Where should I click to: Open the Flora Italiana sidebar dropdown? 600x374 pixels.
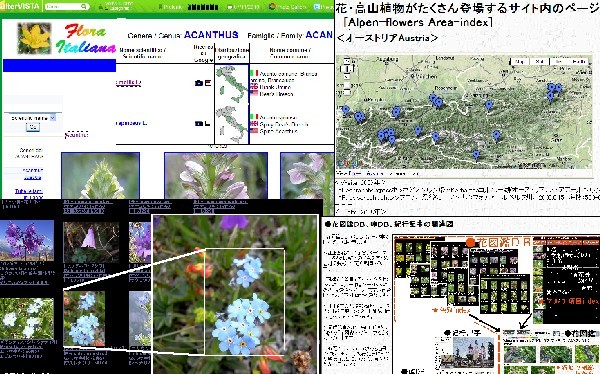click(33, 118)
